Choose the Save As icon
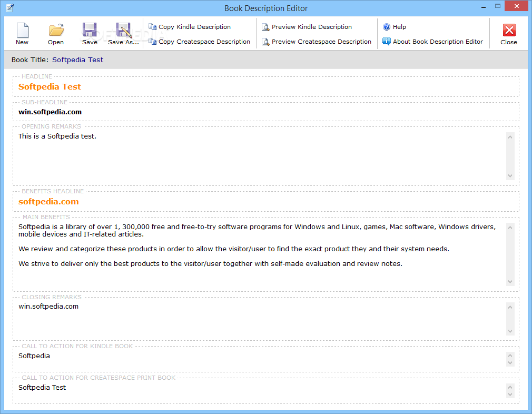The height and width of the screenshot is (414, 532). 123,30
